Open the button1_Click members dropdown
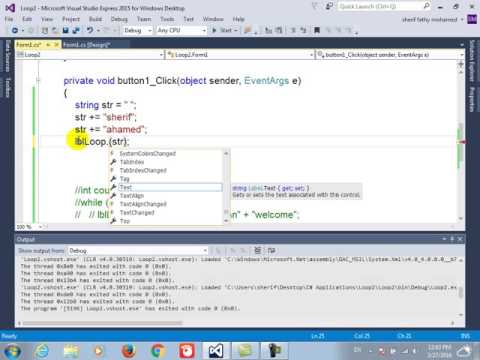The height and width of the screenshot is (360, 480). 390,55
